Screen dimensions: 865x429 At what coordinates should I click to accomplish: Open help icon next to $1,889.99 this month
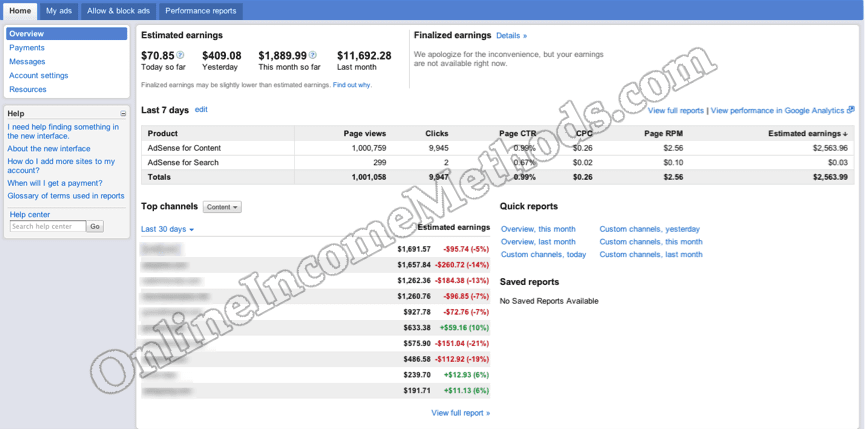pyautogui.click(x=313, y=55)
